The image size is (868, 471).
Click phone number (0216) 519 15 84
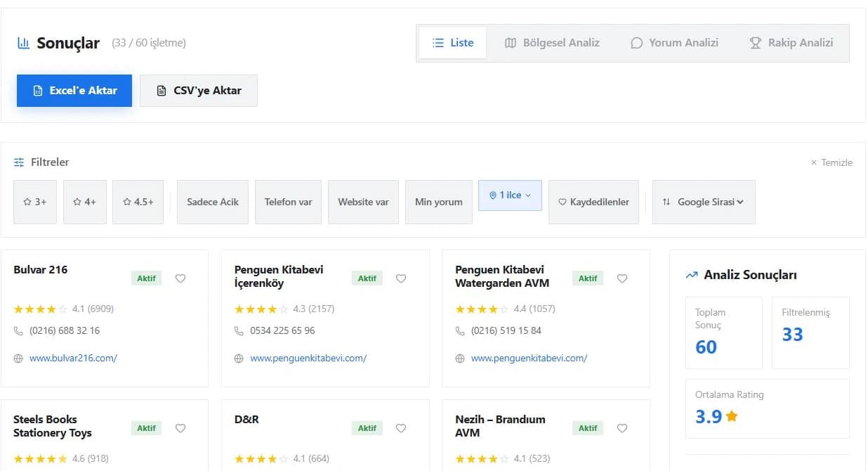point(506,330)
